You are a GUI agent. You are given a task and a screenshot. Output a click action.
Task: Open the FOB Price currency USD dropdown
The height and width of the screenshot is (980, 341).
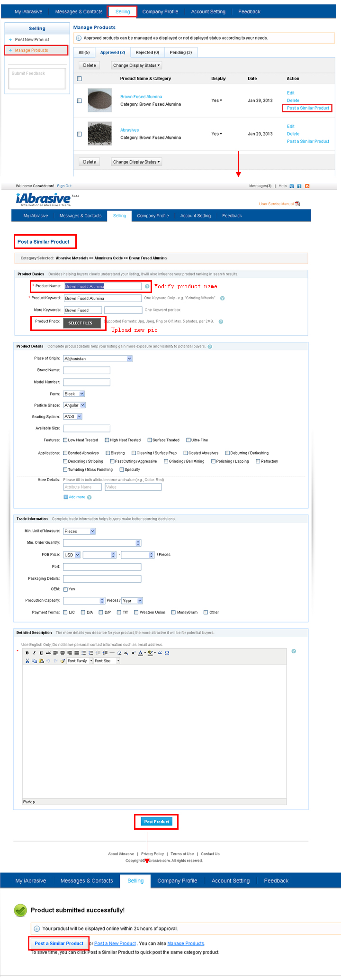point(72,555)
